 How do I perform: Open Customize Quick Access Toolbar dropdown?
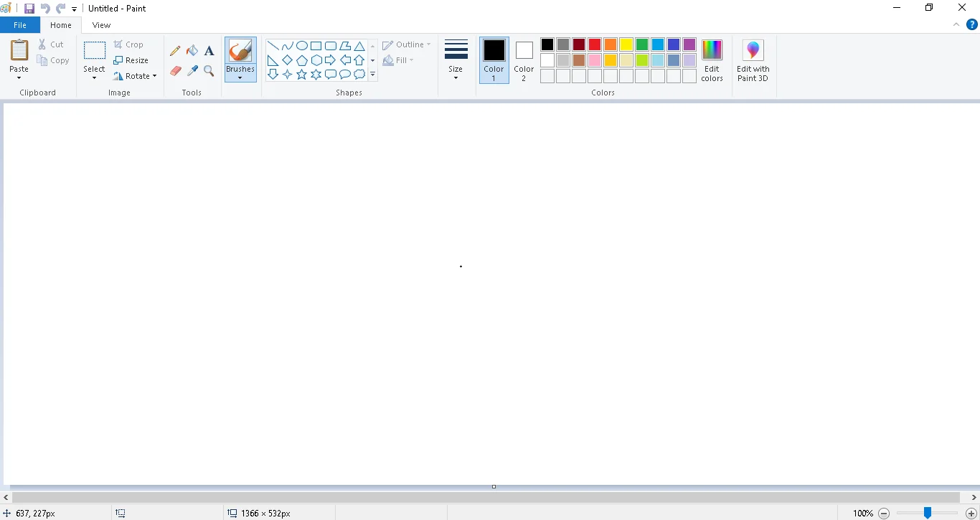click(74, 9)
